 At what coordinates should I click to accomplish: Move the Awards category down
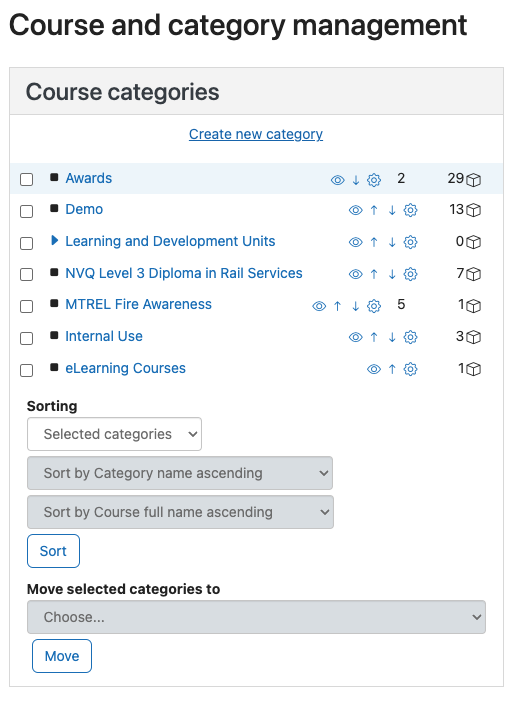pos(356,180)
